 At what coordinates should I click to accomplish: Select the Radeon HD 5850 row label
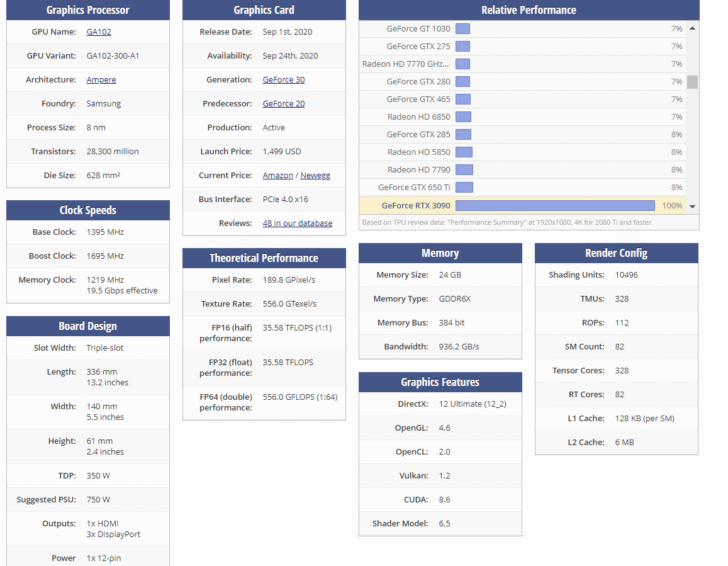click(x=419, y=152)
